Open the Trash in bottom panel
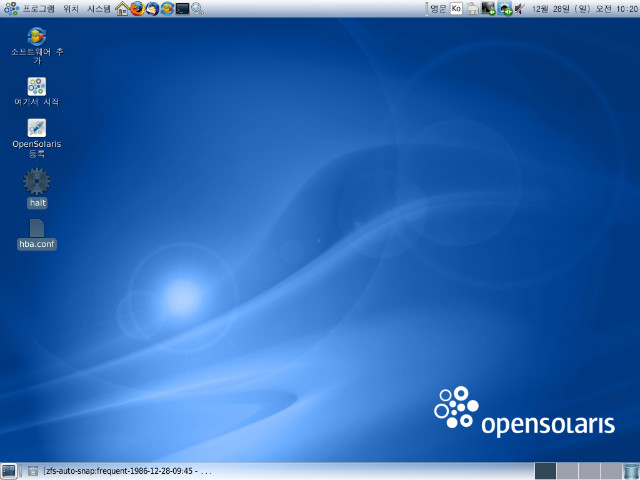 coord(631,471)
